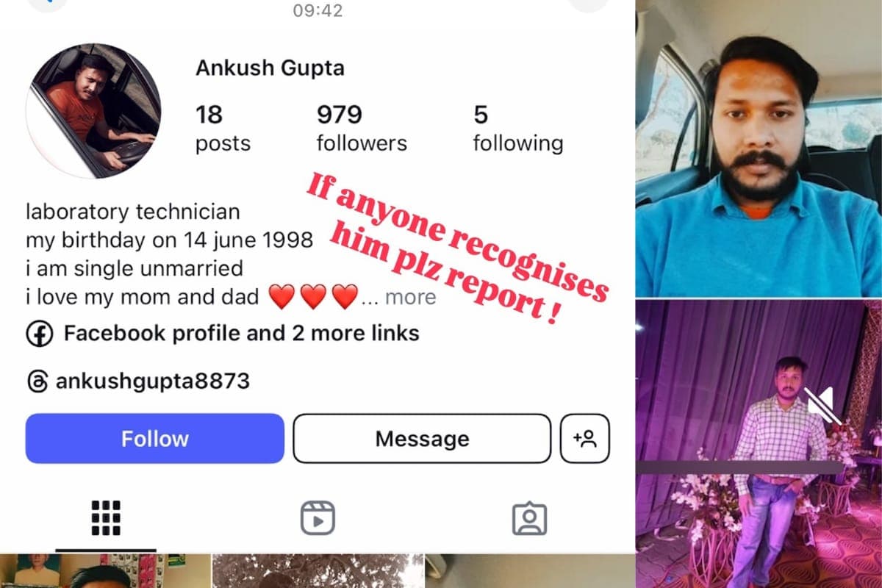Viewport: 882px width, 588px height.
Task: Open the 5 following list
Action: pos(518,129)
